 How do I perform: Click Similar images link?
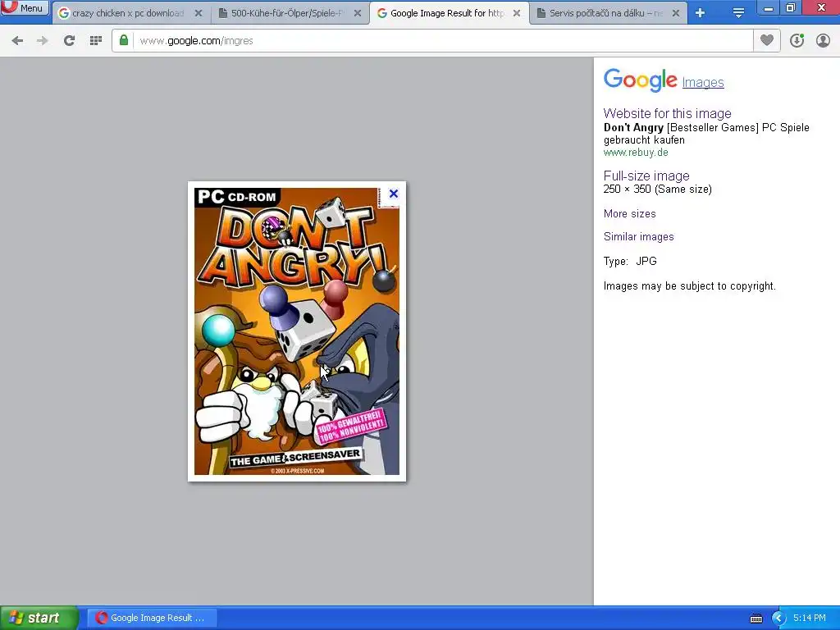click(638, 237)
